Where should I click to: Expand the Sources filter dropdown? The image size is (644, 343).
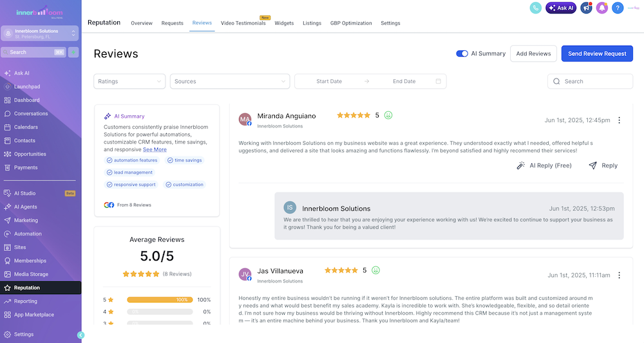coord(230,81)
